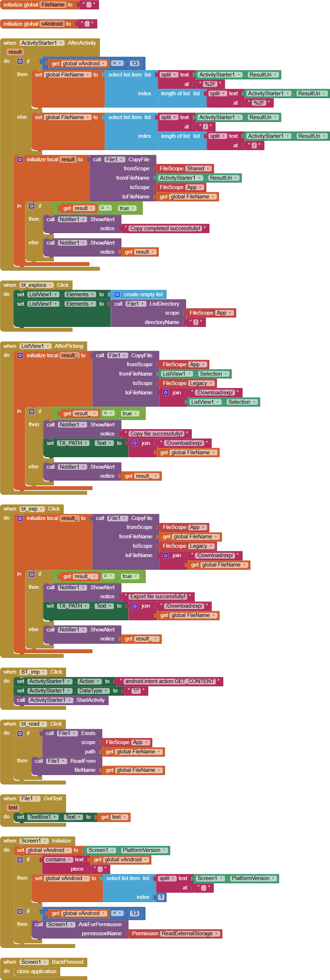
Task: Open mutator gear on bt_read.Click if block
Action: pyautogui.click(x=20, y=733)
